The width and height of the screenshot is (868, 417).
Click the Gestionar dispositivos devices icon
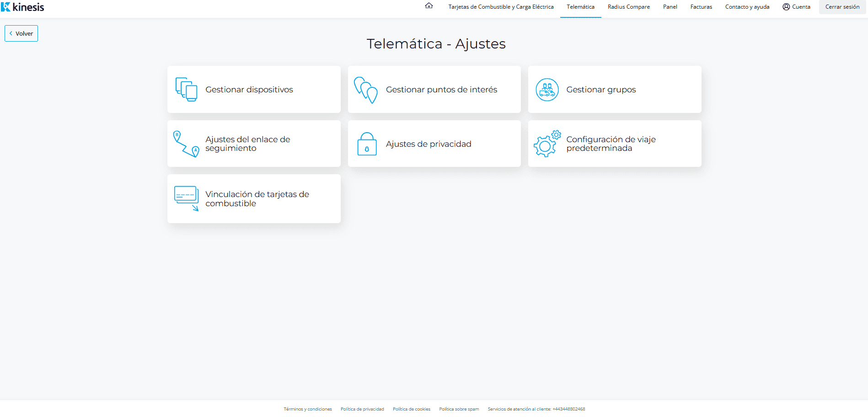186,89
